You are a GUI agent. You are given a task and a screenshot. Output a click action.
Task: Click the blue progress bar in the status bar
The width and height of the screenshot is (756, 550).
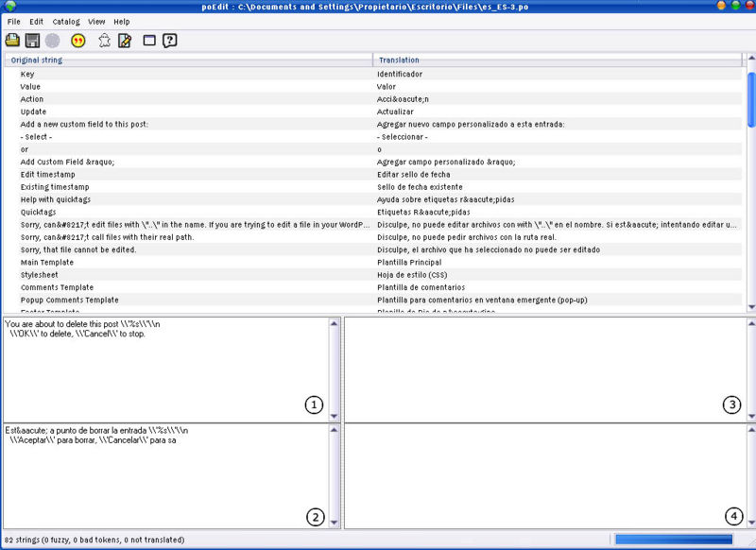coord(673,540)
